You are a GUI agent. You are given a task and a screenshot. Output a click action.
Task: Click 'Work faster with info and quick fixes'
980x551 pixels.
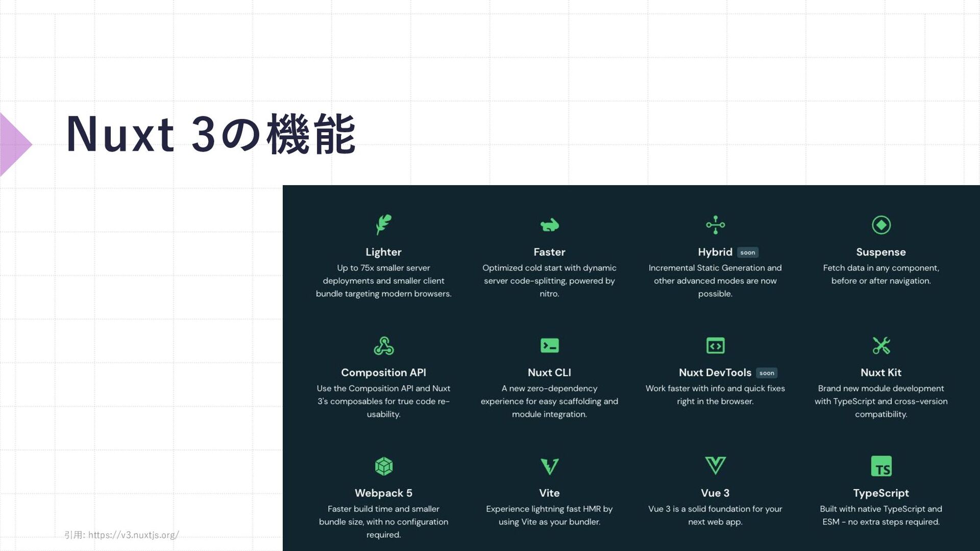click(715, 395)
